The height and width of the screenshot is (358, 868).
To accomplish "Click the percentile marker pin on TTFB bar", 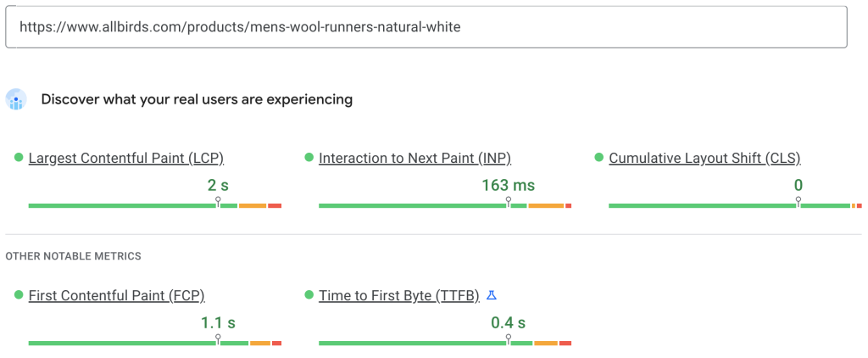I will click(509, 339).
